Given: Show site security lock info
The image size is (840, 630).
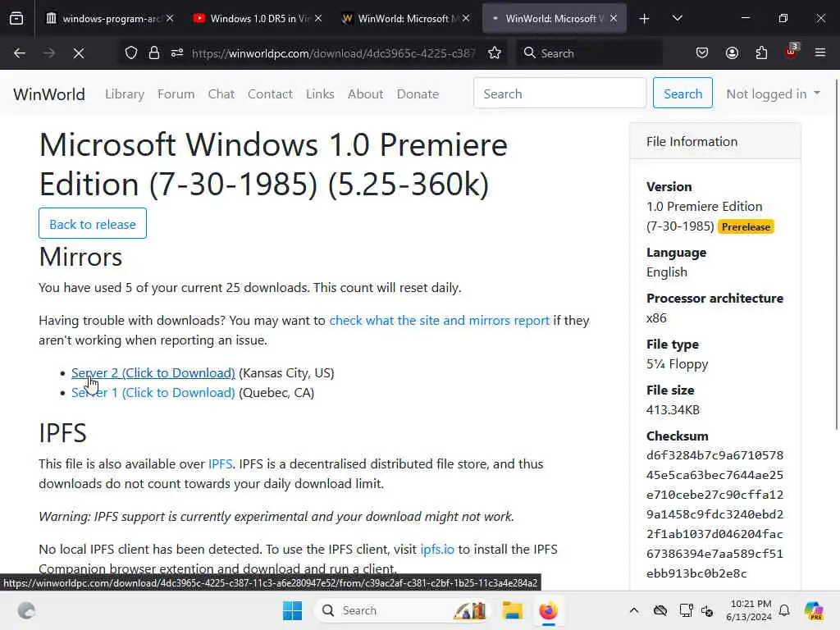Looking at the screenshot, I should (x=154, y=53).
